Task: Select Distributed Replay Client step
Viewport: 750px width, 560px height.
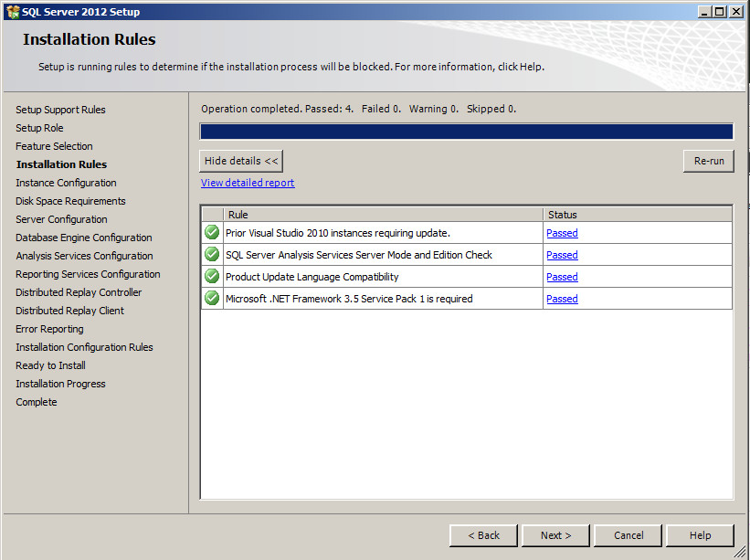Action: click(x=69, y=311)
